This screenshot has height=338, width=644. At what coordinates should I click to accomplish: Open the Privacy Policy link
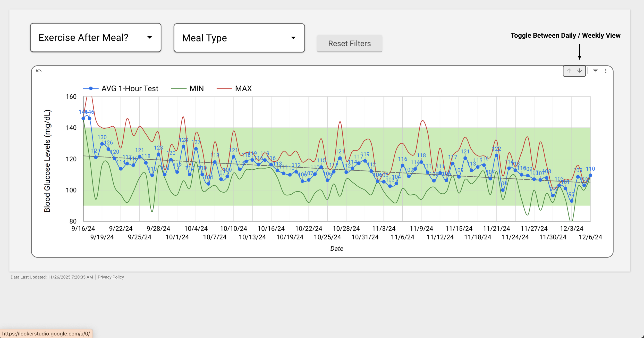pyautogui.click(x=111, y=277)
